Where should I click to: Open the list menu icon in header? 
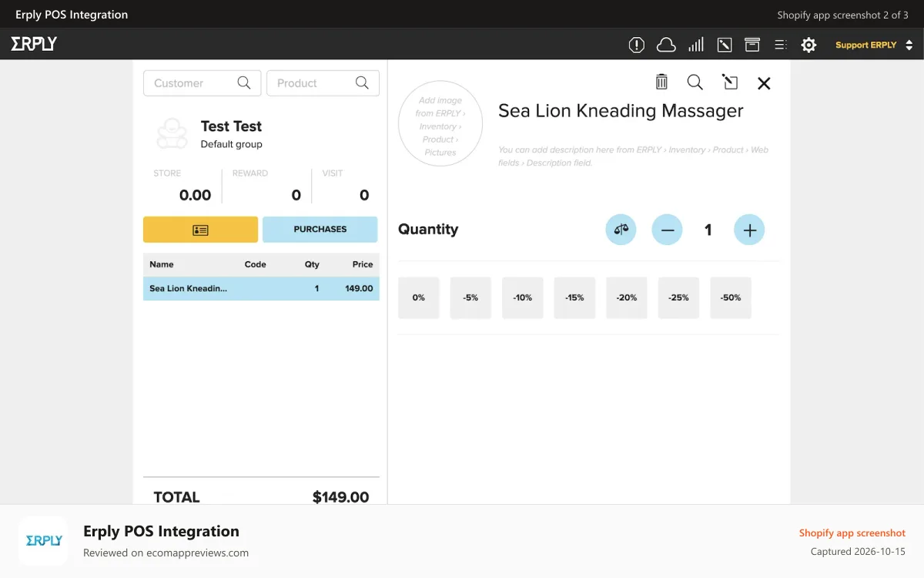(780, 45)
